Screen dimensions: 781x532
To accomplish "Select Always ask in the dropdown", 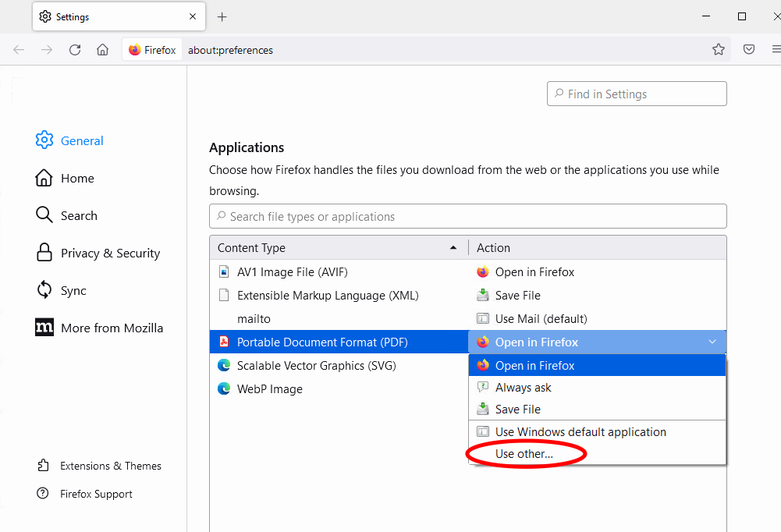I will [x=523, y=388].
